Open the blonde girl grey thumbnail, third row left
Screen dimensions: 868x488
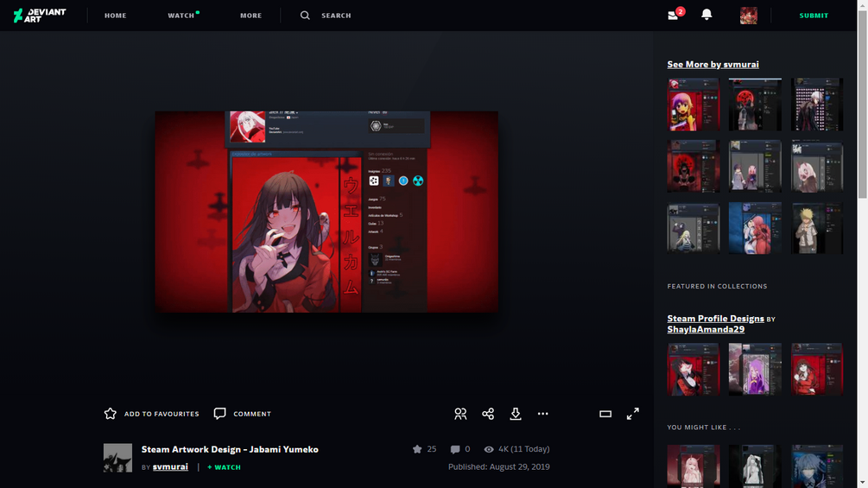(693, 228)
